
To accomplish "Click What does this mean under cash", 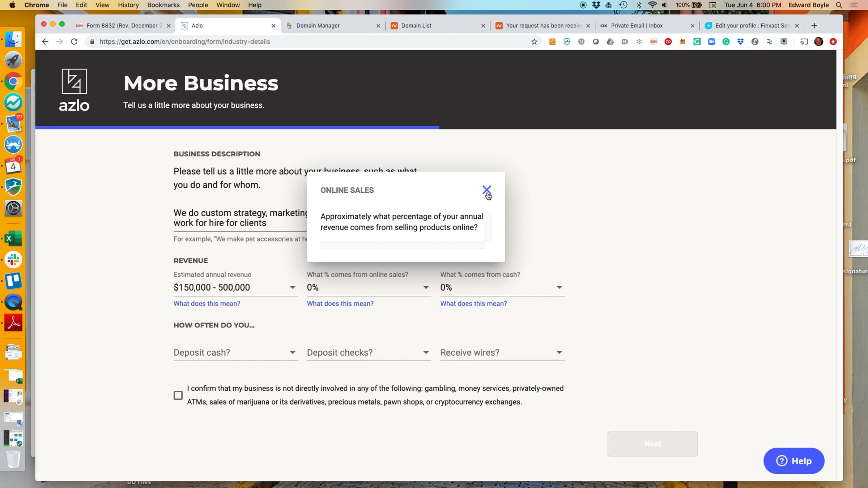I will [x=473, y=304].
